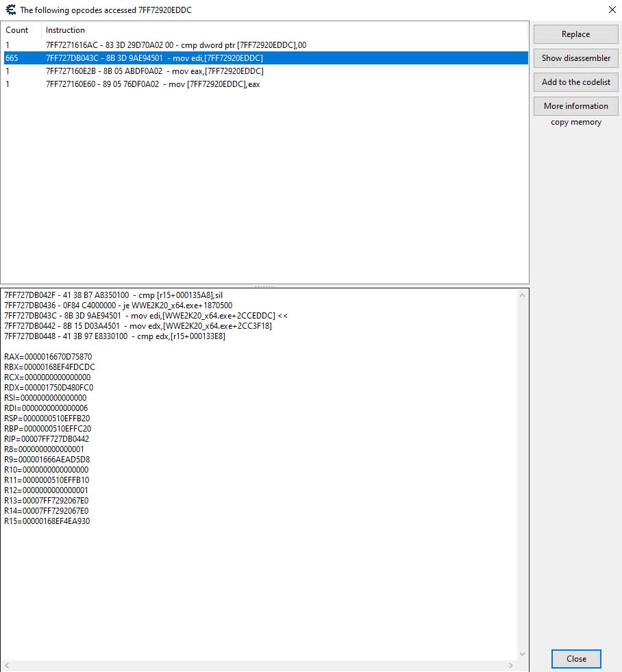Click the R12 register line
This screenshot has height=672, width=622.
[x=47, y=490]
